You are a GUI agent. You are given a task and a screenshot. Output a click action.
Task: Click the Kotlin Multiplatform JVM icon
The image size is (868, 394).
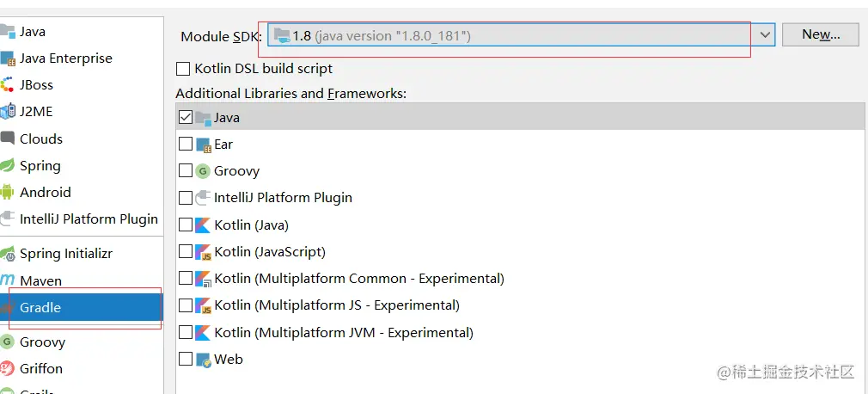coord(203,332)
